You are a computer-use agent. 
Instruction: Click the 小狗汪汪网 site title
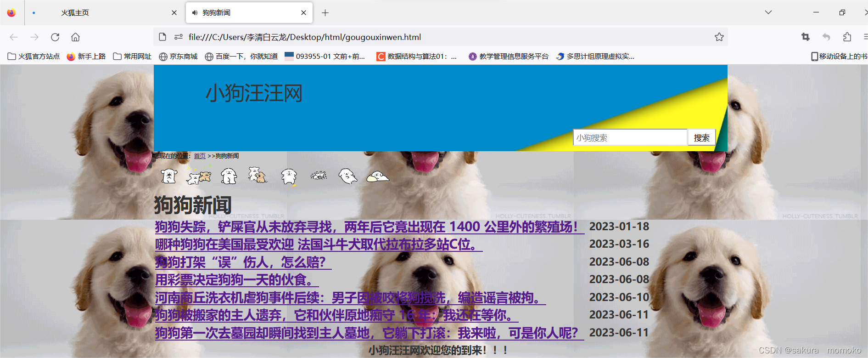click(254, 93)
